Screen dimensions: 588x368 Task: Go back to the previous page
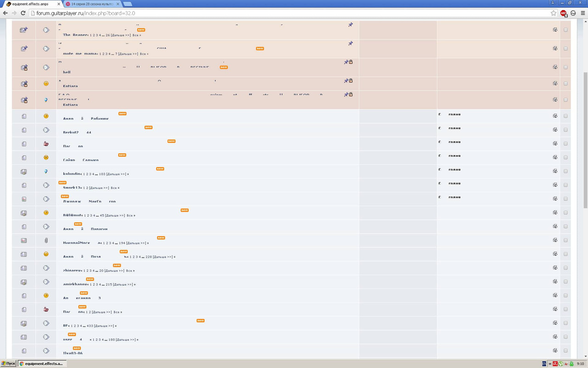coord(5,13)
